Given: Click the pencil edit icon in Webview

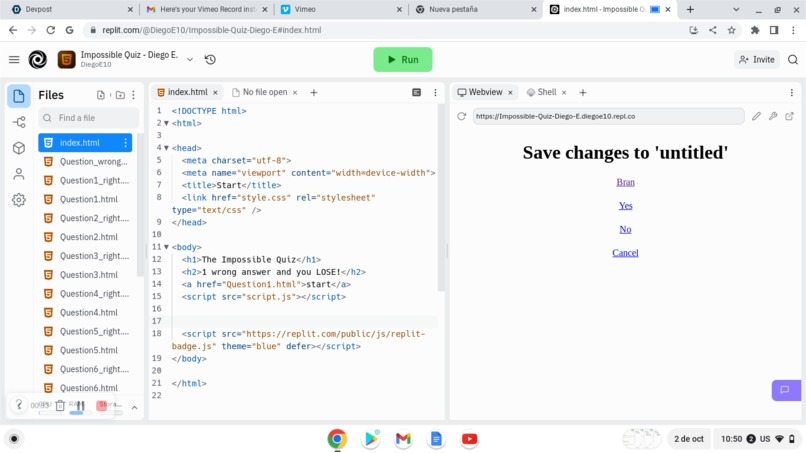Looking at the screenshot, I should tap(756, 116).
